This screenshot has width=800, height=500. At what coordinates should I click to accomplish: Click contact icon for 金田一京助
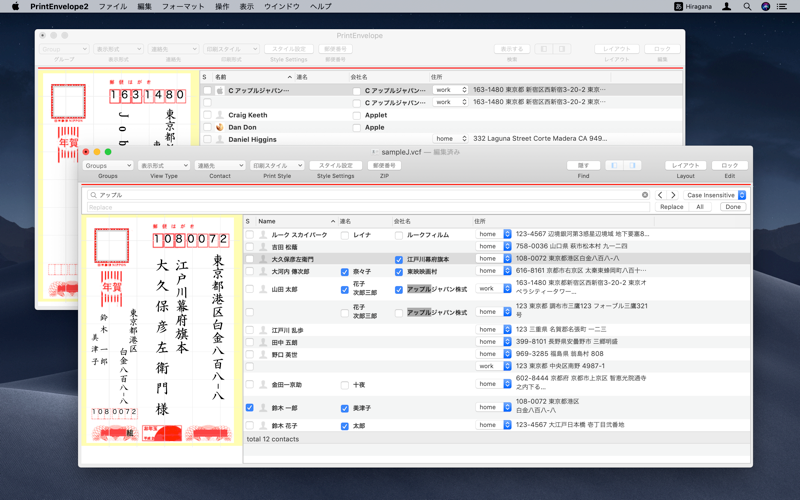coord(263,384)
